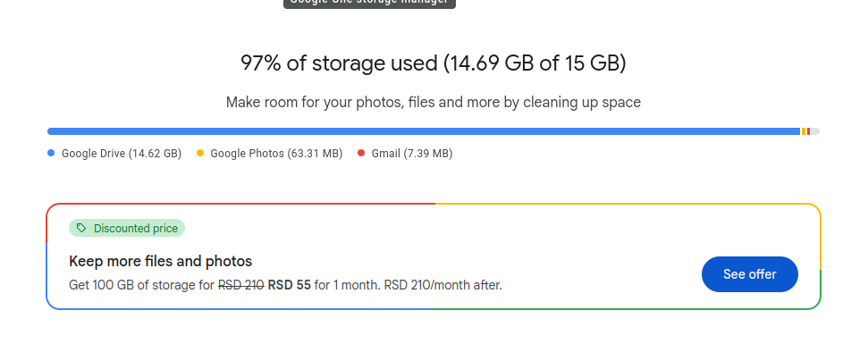Viewport: 868px width, 344px height.
Task: Open the Google Photos (63.31 MB) legend label
Action: pos(276,154)
